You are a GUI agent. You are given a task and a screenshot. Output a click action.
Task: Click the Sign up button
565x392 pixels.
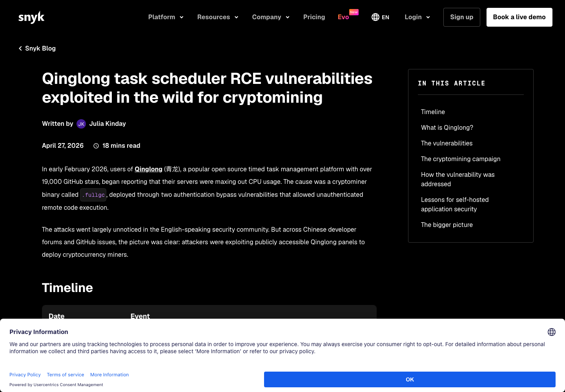[x=462, y=17]
